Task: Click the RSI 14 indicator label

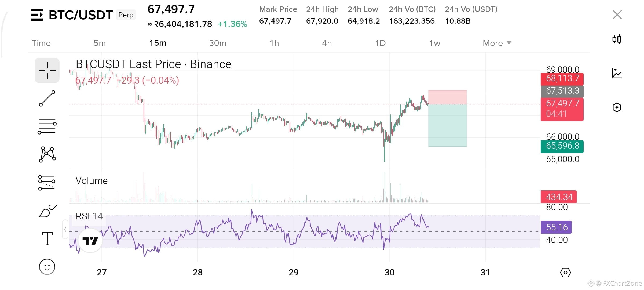Action: click(x=89, y=216)
